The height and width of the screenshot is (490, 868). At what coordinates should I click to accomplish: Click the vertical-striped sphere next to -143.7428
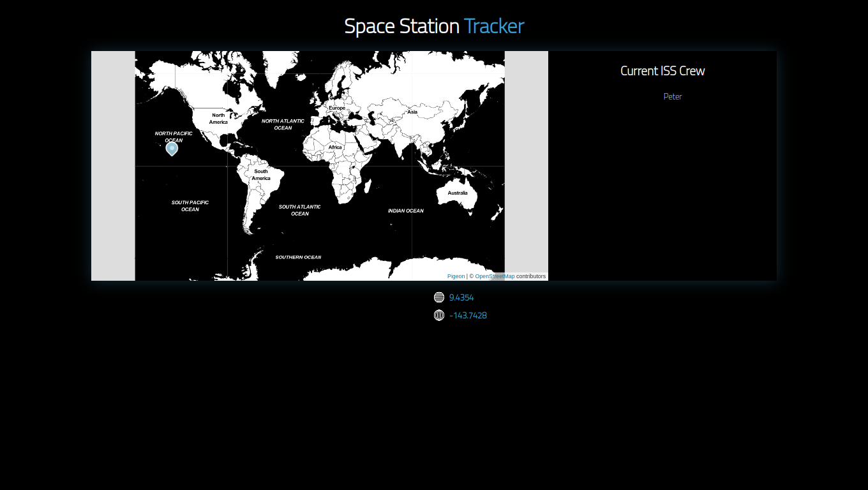tap(439, 315)
